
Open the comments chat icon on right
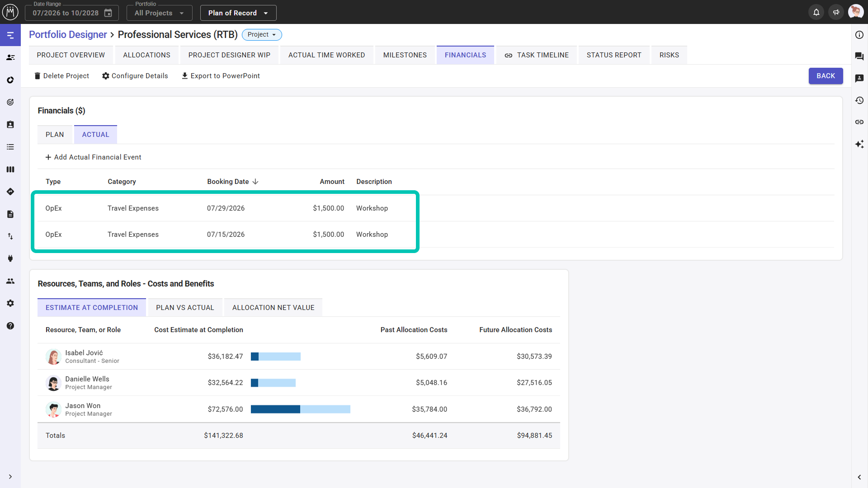859,56
